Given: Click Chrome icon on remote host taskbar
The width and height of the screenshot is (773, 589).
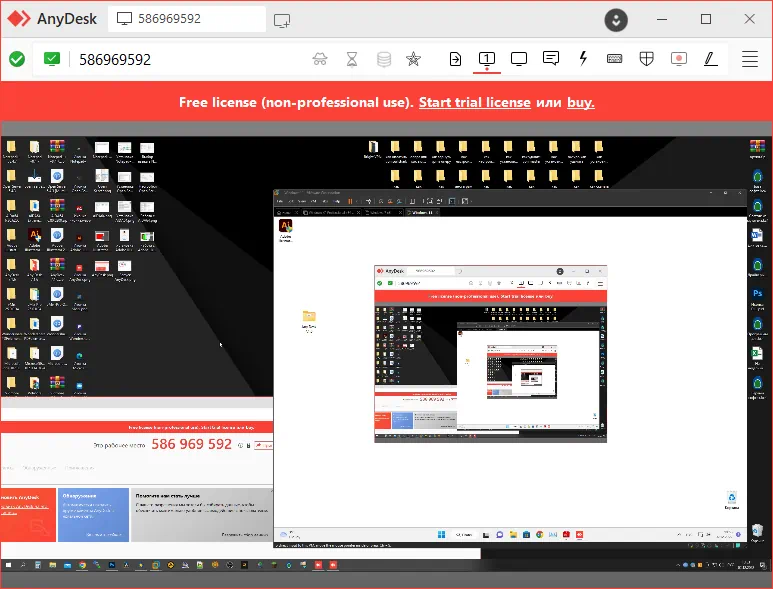Looking at the screenshot, I should [x=82, y=565].
